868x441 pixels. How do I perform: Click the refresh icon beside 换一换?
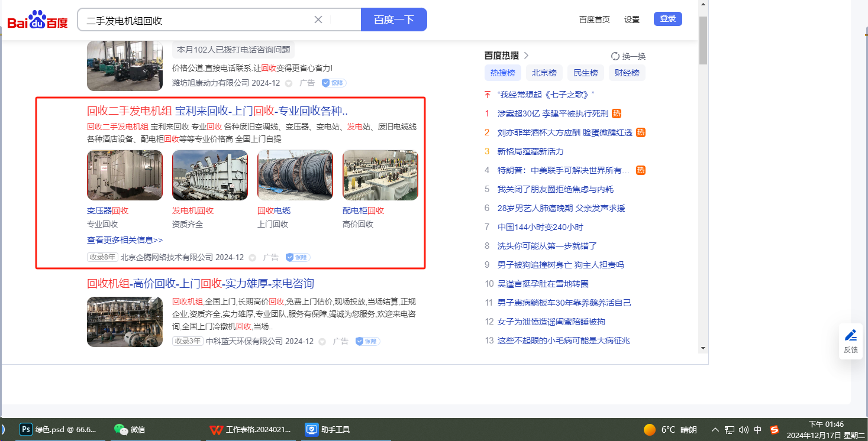615,56
